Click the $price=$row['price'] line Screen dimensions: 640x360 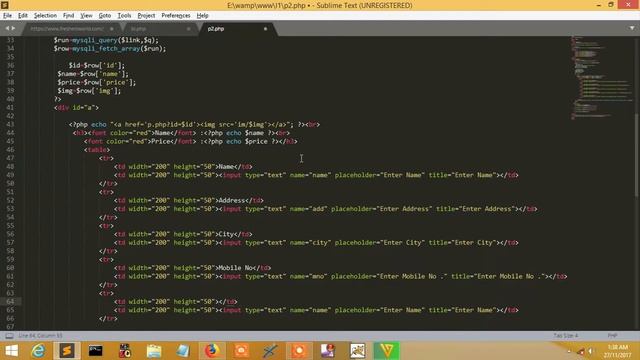point(96,82)
